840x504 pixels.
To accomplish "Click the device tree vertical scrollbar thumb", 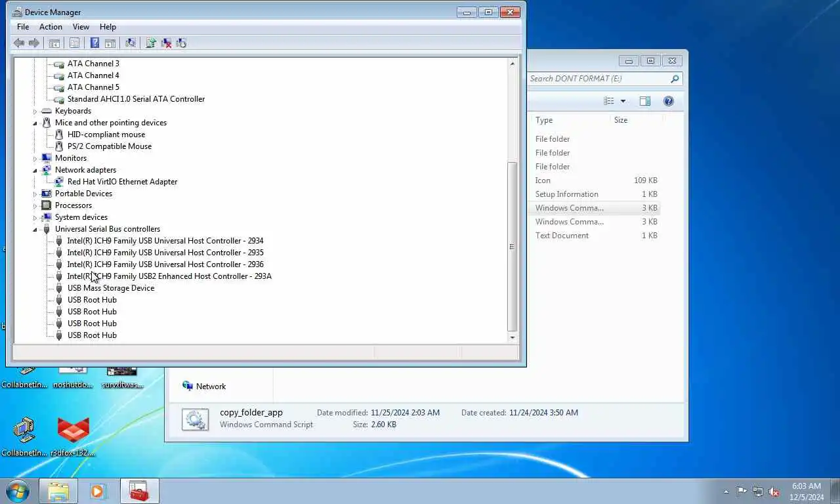I will [x=513, y=246].
